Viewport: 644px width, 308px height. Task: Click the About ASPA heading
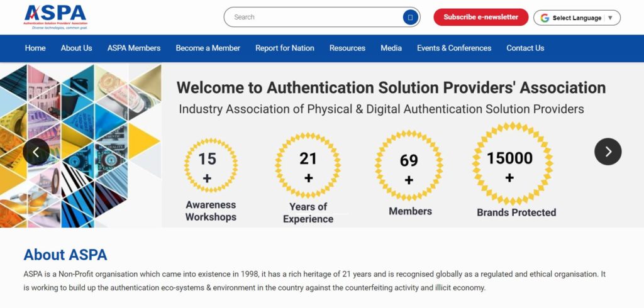[x=65, y=255]
